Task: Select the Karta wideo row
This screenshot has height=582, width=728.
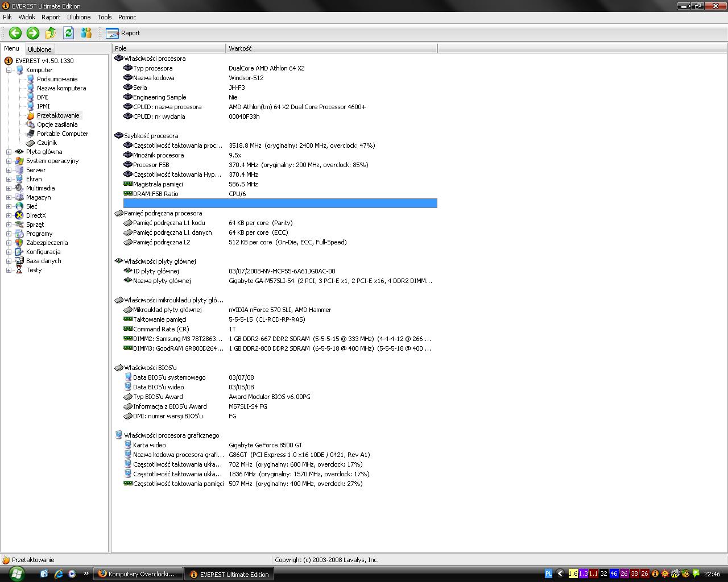Action: [280, 445]
